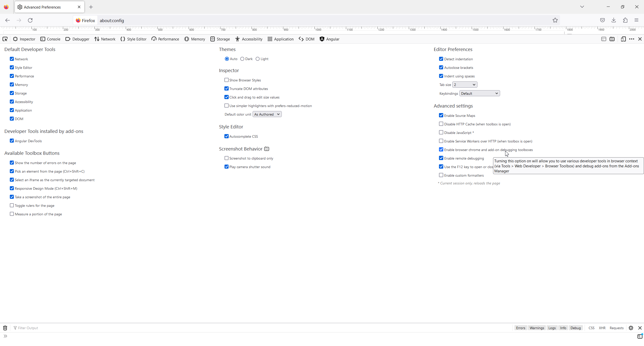Screen dimensions: 644x346
Task: Uncheck Show Browser Styles checkbox
Action: coord(226,80)
